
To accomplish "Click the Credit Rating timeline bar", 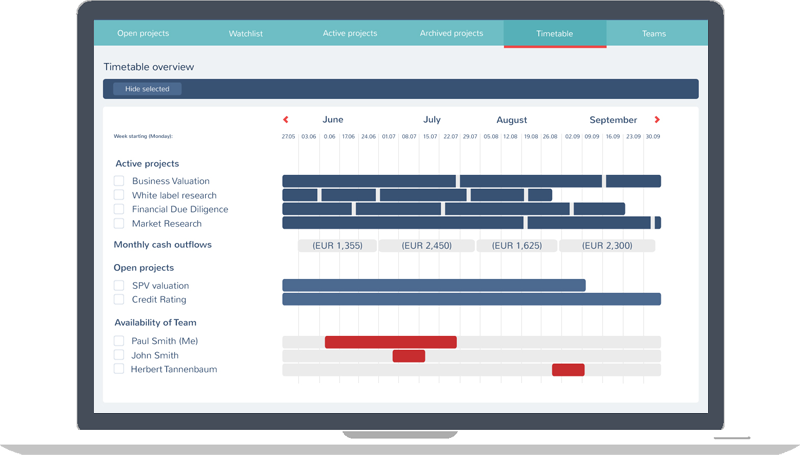I will [x=471, y=299].
